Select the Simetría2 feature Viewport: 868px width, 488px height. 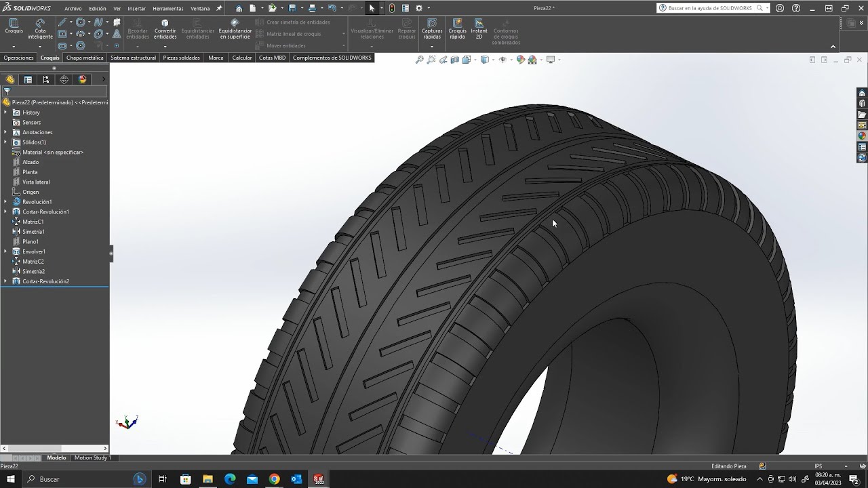[33, 271]
